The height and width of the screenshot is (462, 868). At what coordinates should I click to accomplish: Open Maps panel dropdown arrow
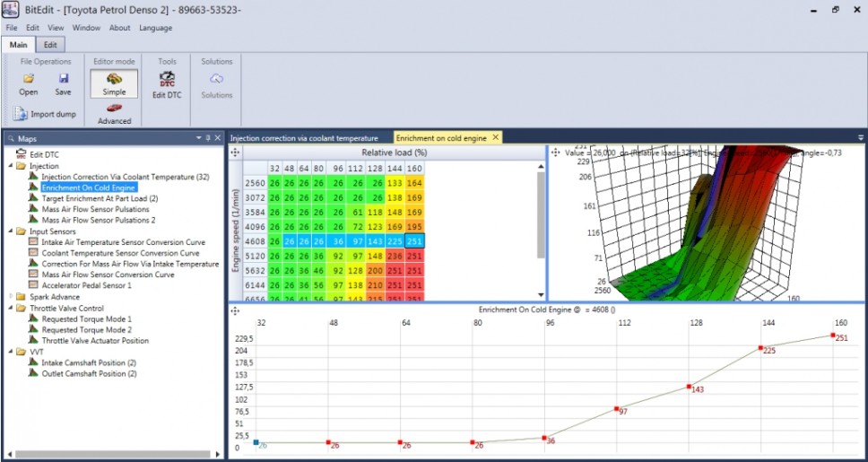(x=199, y=138)
